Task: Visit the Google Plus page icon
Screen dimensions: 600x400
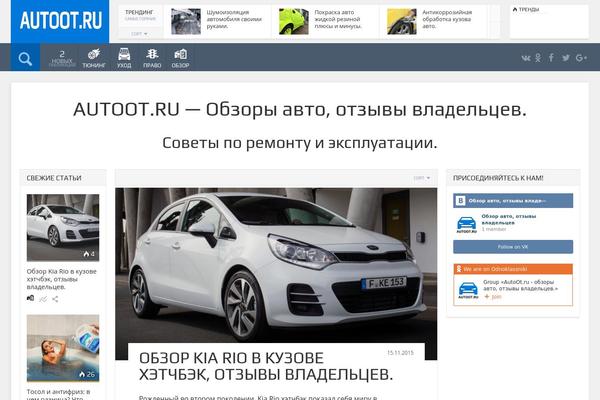Action: 581,58
